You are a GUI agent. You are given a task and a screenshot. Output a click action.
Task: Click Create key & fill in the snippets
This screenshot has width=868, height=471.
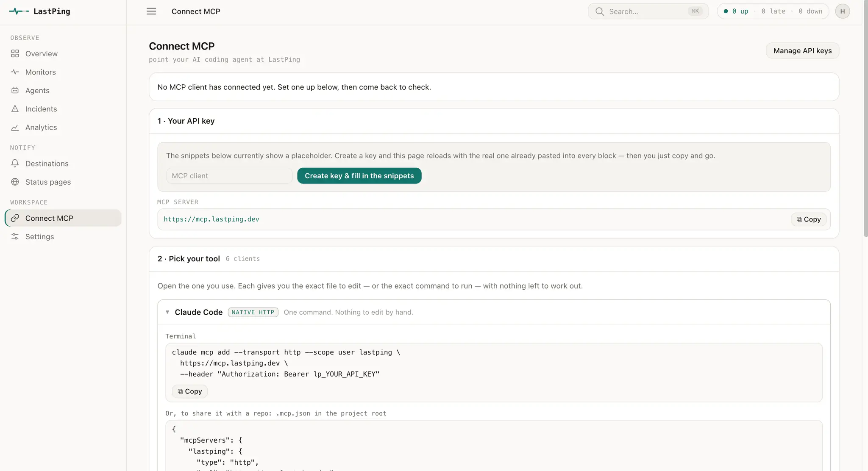[x=359, y=176]
